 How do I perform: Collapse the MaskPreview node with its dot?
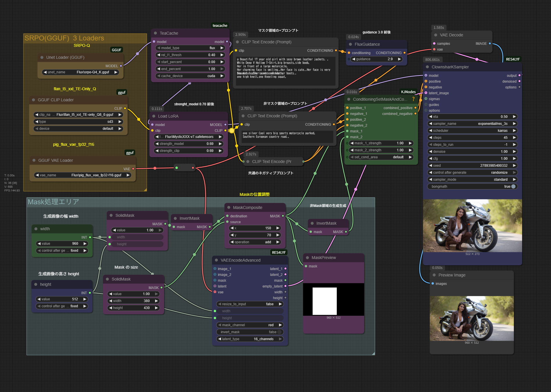(x=307, y=258)
